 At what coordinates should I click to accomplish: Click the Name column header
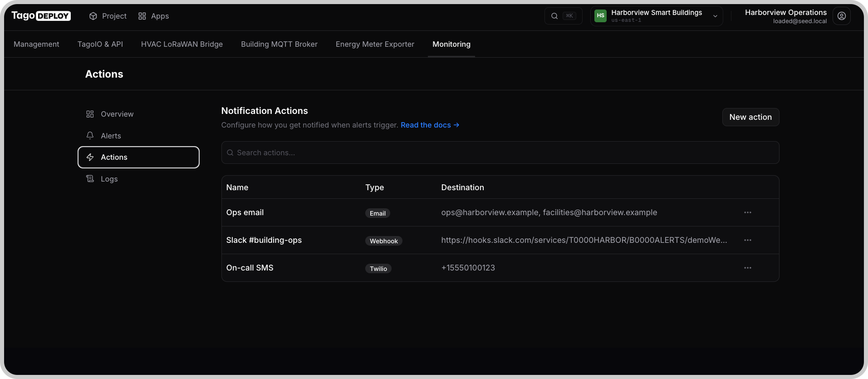[x=237, y=187]
